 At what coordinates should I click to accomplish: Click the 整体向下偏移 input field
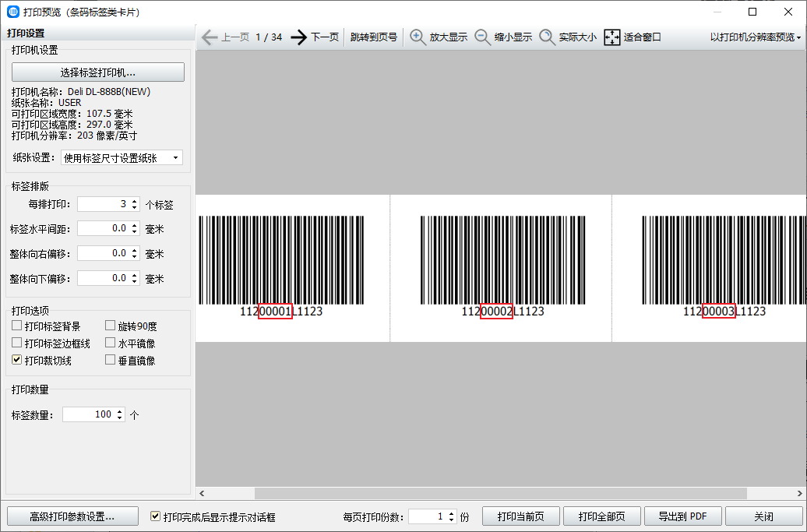pyautogui.click(x=104, y=278)
